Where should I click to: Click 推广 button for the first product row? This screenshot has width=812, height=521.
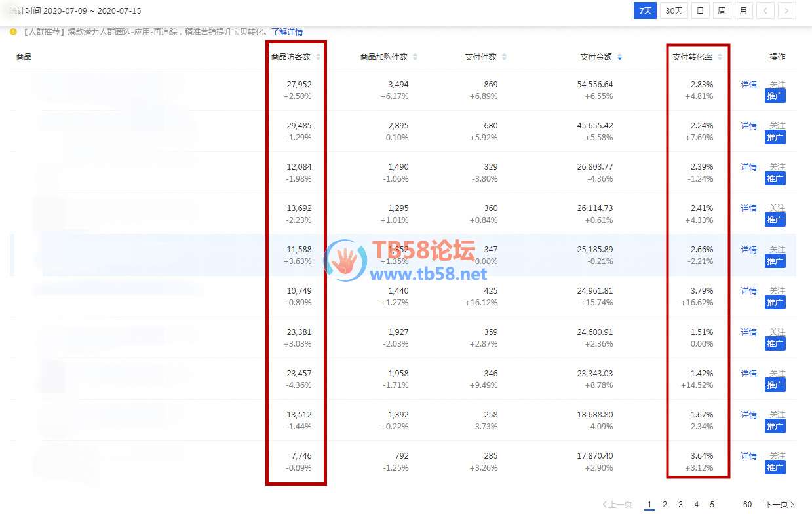[775, 96]
